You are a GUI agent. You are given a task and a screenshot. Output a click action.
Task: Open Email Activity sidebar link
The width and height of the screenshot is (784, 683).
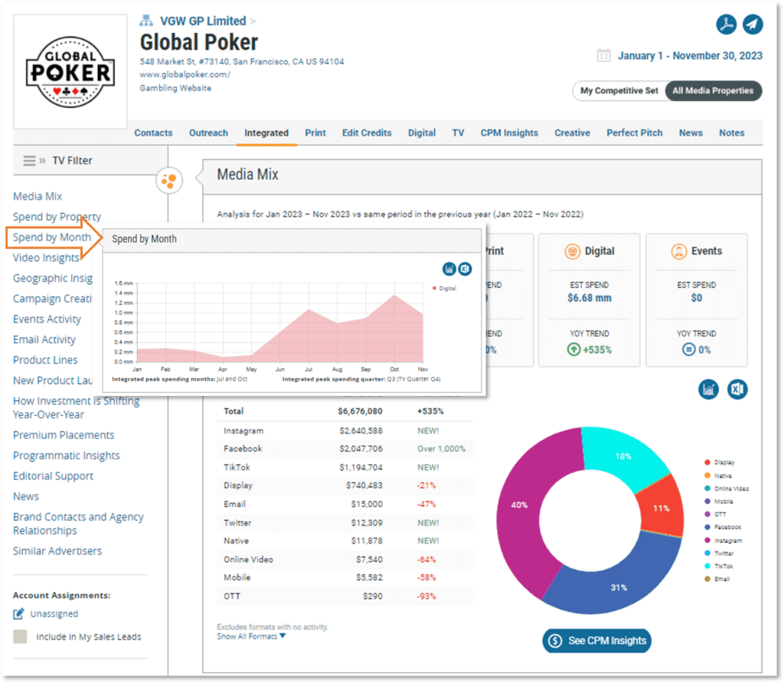(44, 339)
